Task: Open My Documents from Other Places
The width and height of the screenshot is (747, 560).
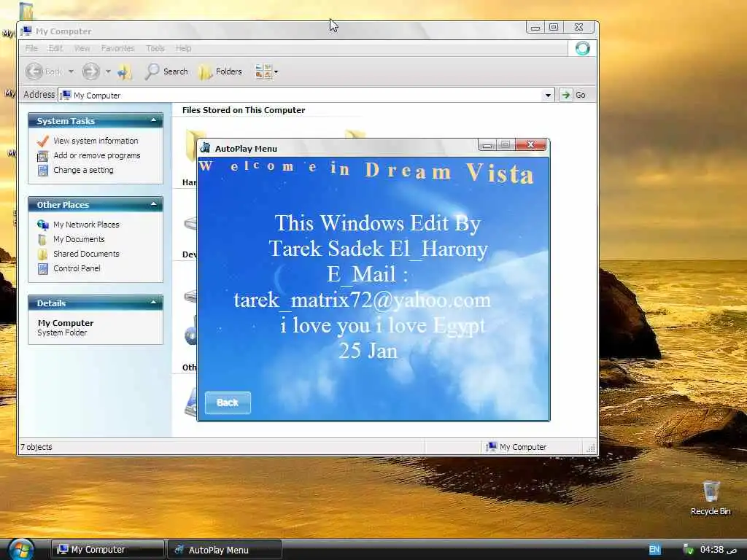Action: tap(79, 239)
